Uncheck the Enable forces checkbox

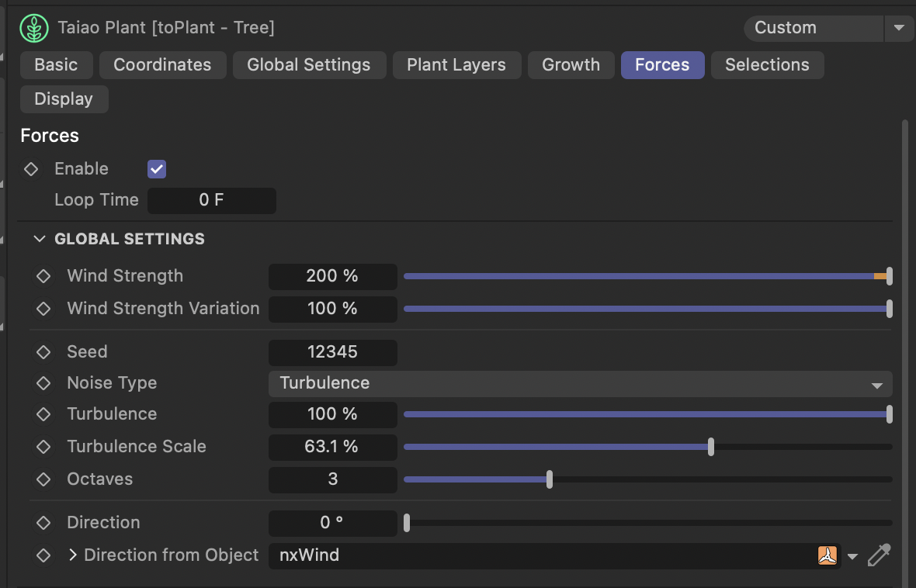point(157,169)
